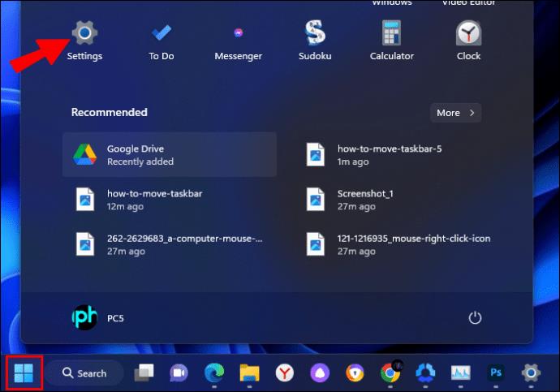Launch the Sudoku game

tap(315, 40)
